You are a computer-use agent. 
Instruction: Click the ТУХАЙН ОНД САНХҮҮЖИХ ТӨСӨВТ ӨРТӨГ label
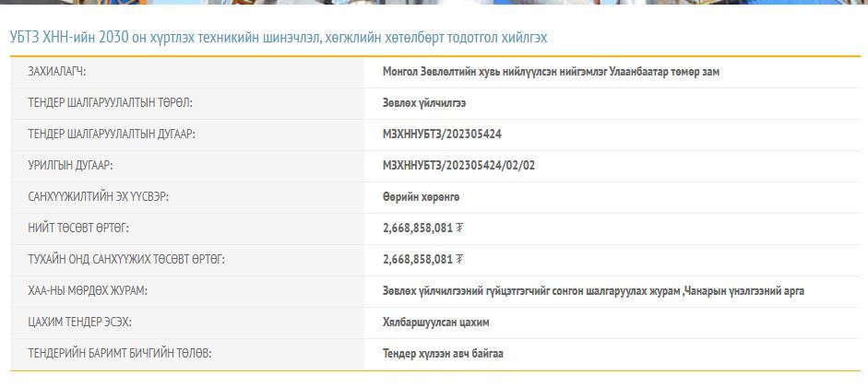[126, 259]
